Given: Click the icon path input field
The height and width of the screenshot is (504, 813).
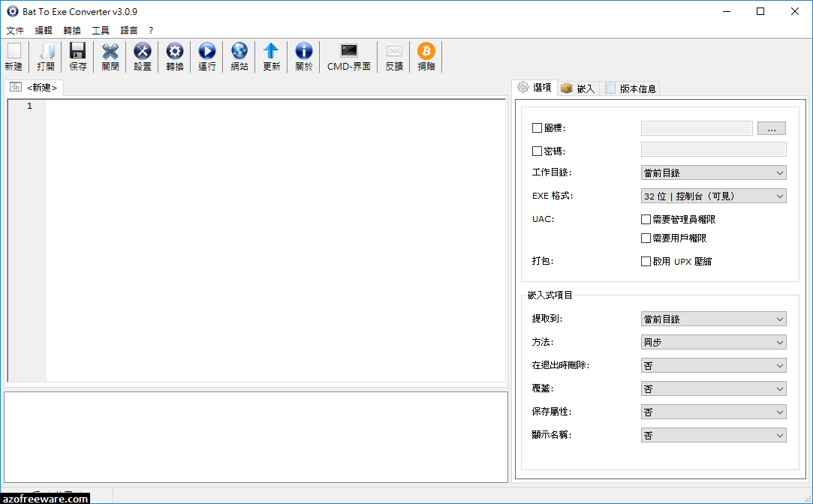Looking at the screenshot, I should tap(697, 128).
